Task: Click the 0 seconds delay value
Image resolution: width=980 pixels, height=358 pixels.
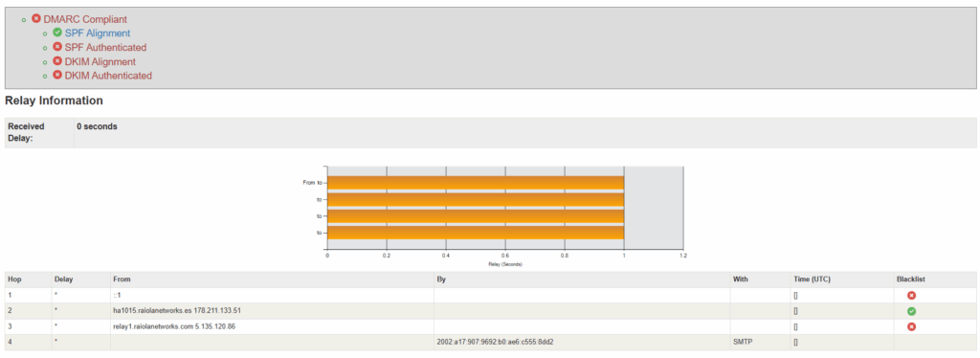Action: [97, 126]
